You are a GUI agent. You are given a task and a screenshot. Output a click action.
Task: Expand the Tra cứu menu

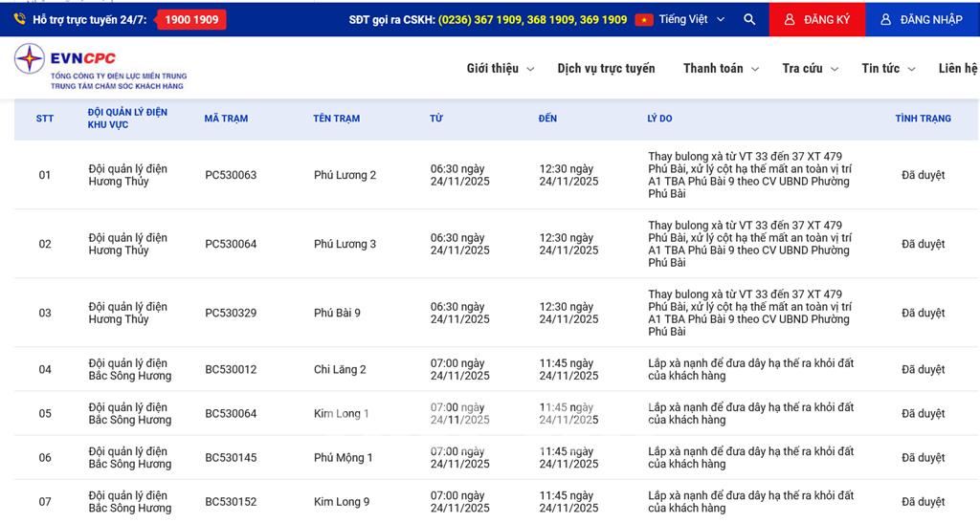click(809, 69)
